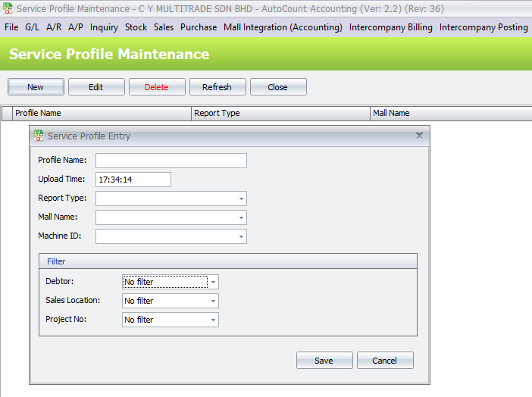The image size is (532, 397).
Task: Open Mall Integration (Accounting) menu
Action: click(x=283, y=27)
